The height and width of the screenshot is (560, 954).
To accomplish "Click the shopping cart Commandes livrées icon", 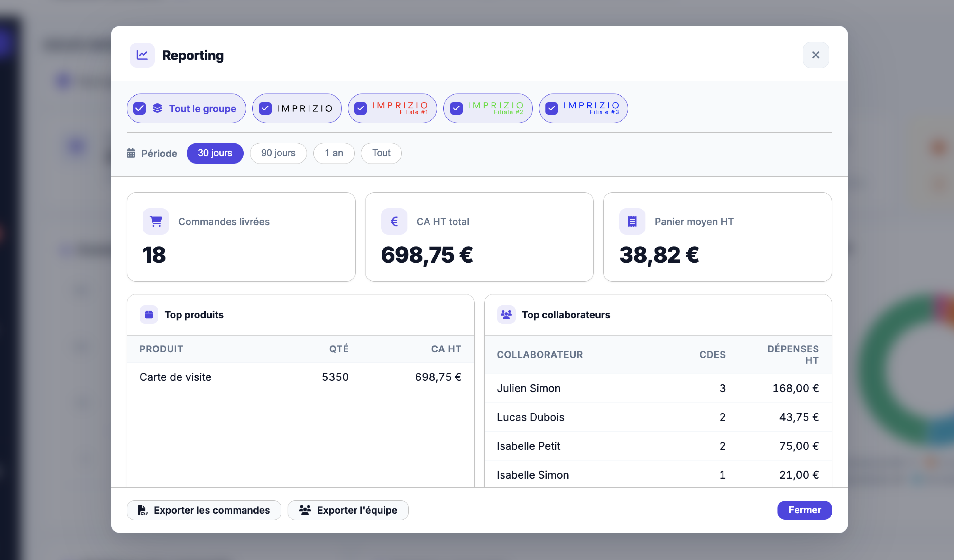I will [156, 222].
